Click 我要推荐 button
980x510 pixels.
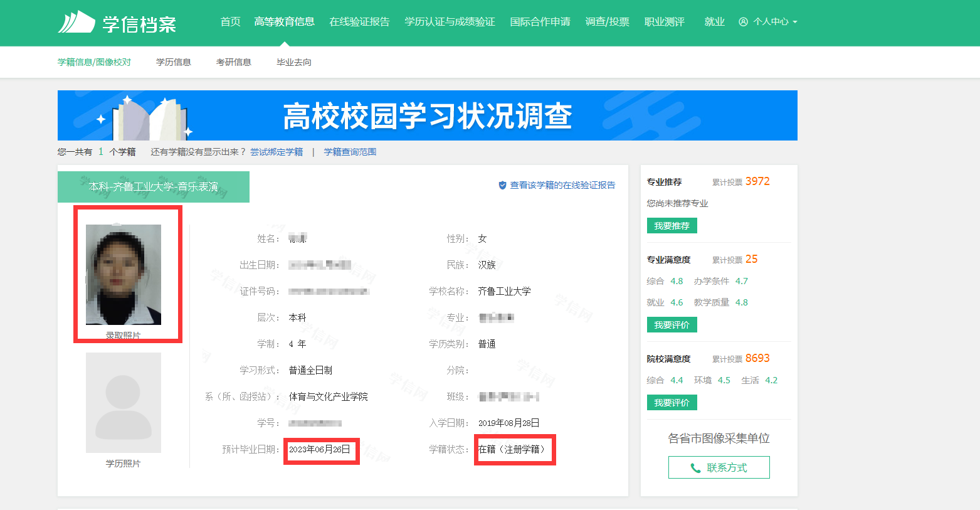[672, 226]
